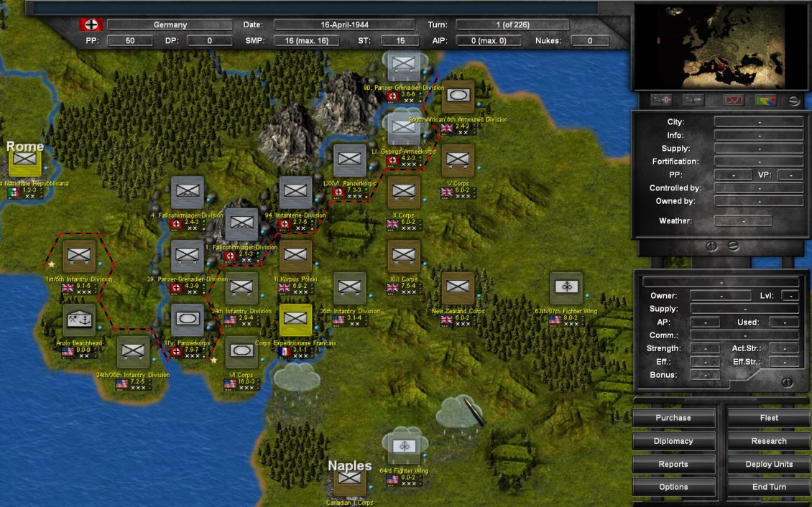Select the British V Corps counter
The height and width of the screenshot is (507, 812).
458,160
